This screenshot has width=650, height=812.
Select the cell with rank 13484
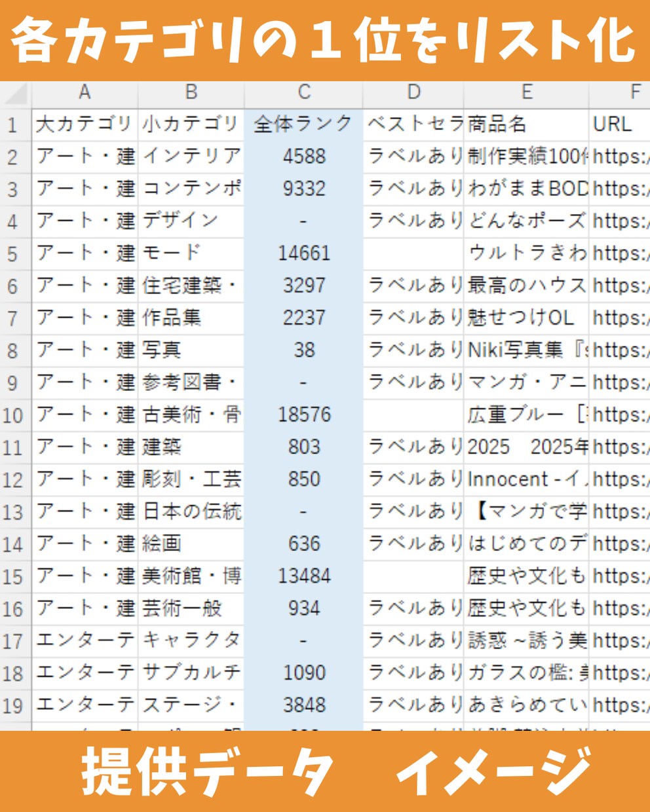[303, 577]
